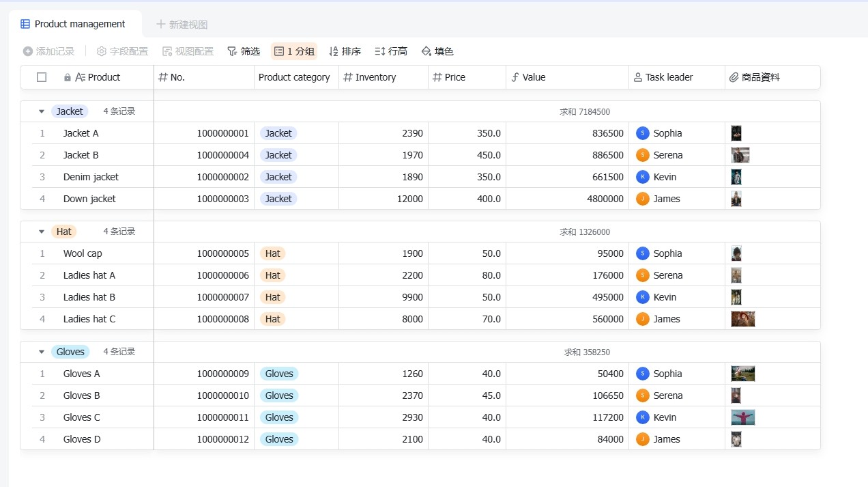Image resolution: width=868 pixels, height=487 pixels.
Task: Open the Jacket B image thumbnail
Action: (740, 155)
